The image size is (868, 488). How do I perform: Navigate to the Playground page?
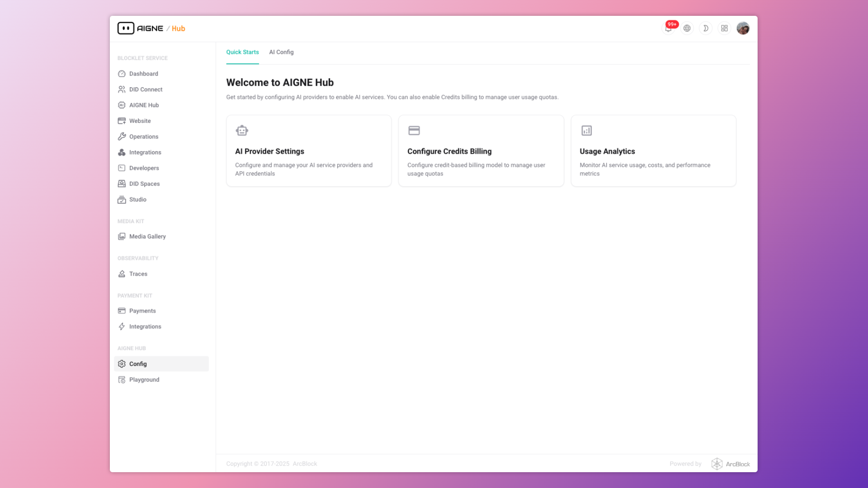coord(144,380)
